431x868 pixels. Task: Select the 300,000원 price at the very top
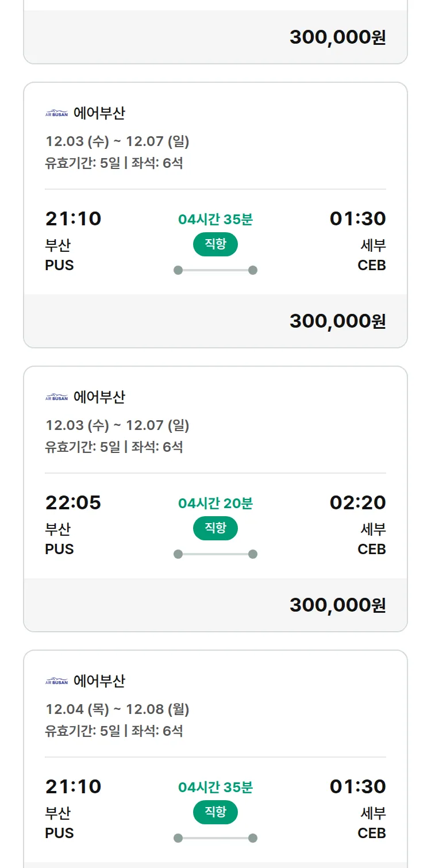pyautogui.click(x=337, y=37)
